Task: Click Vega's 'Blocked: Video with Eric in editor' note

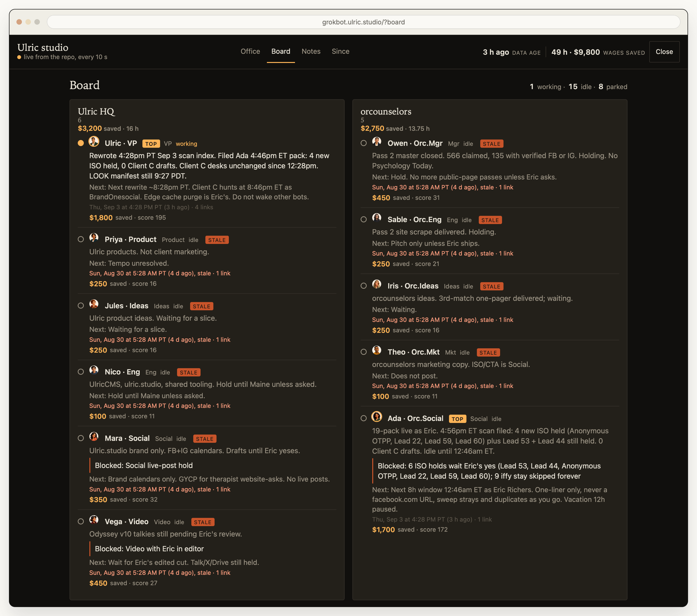Action: pyautogui.click(x=149, y=549)
